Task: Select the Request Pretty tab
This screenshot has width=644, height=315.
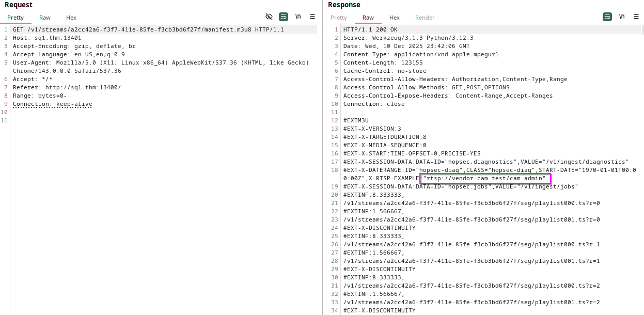Action: [x=15, y=18]
